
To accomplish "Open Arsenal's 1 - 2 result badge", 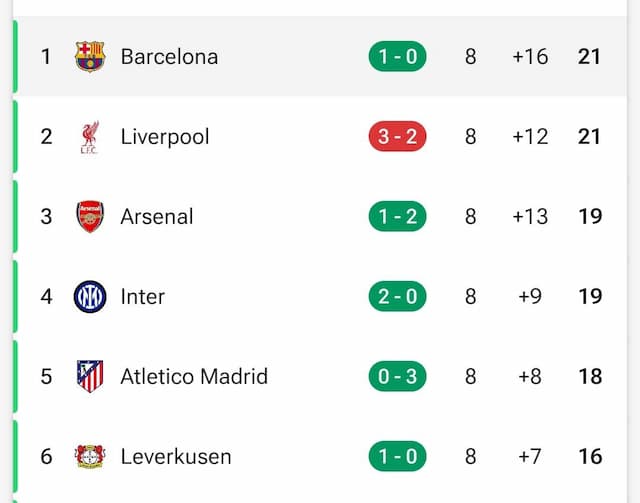I will click(398, 216).
